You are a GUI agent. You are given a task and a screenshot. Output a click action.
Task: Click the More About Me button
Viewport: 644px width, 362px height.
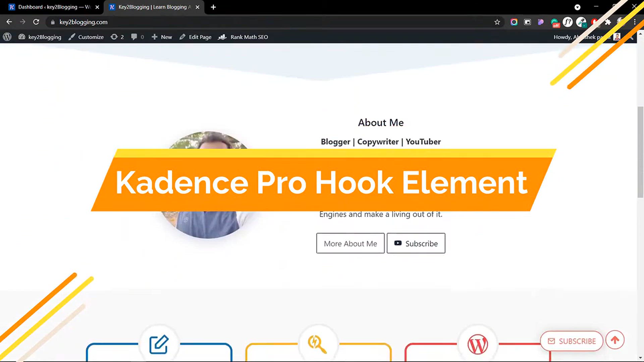(x=350, y=243)
